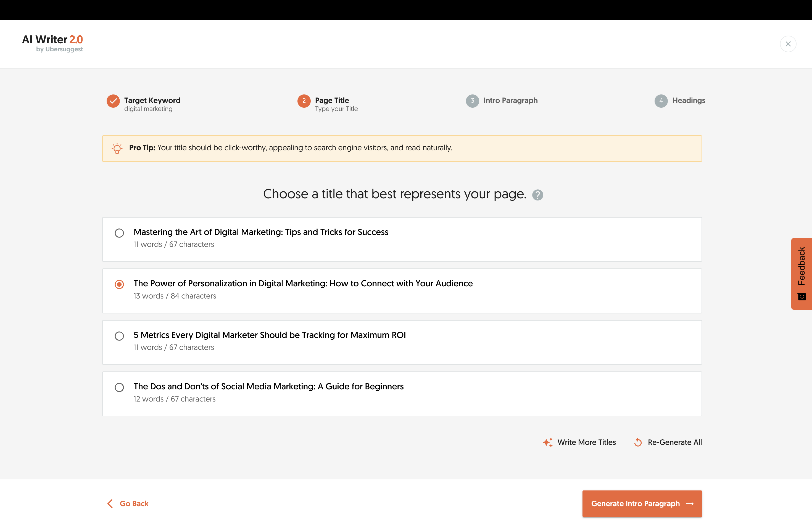Click the sparkle icon for Write More Titles
Screen dimensions: 812x528
tap(548, 442)
